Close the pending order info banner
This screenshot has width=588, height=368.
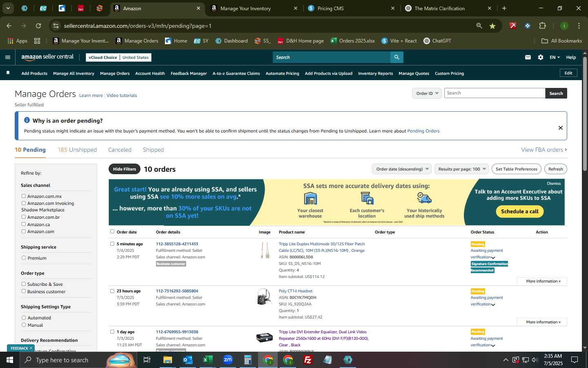[561, 128]
